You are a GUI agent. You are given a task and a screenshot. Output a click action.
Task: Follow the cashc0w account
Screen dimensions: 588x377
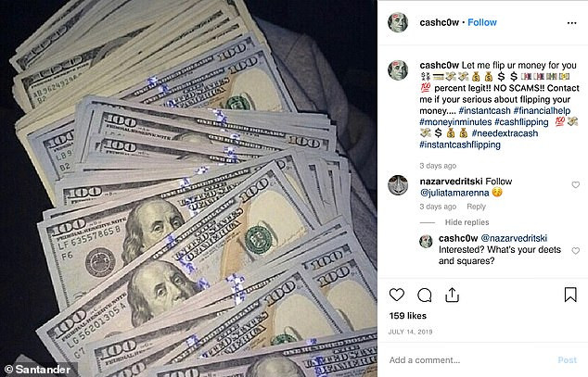tap(482, 22)
